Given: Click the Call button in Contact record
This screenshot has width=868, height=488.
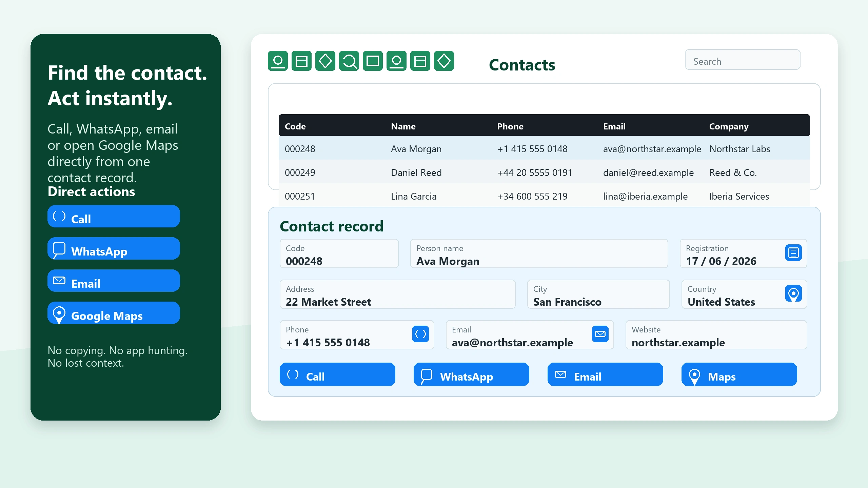Looking at the screenshot, I should tap(337, 374).
